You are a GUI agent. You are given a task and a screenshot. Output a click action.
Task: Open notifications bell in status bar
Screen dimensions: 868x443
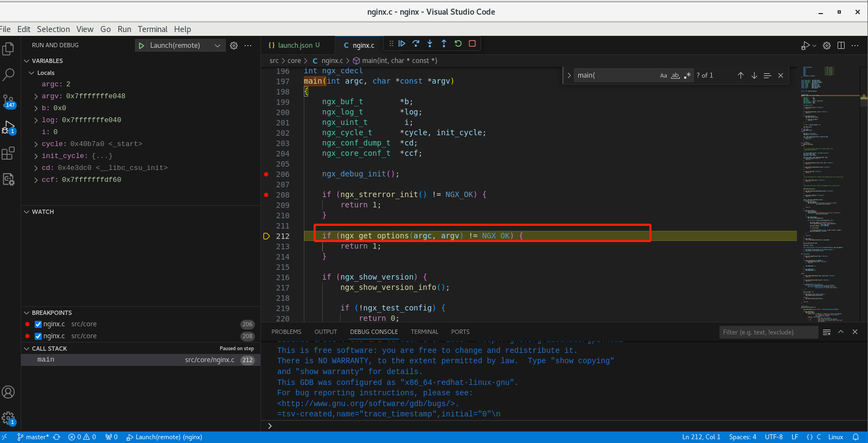pos(856,437)
